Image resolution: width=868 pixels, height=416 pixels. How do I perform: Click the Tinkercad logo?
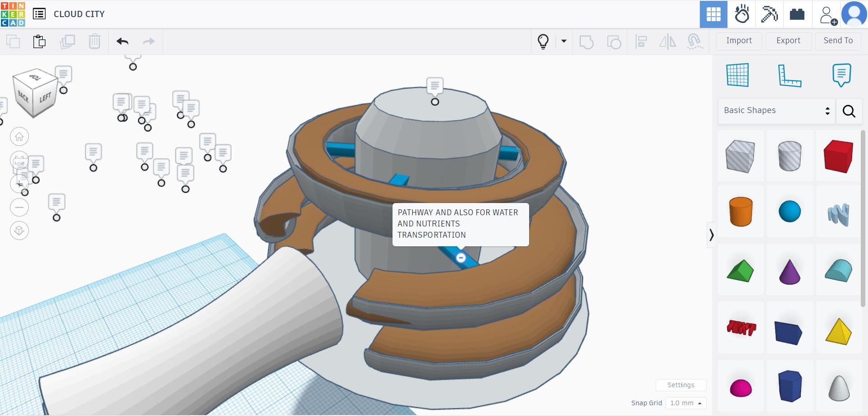point(13,14)
